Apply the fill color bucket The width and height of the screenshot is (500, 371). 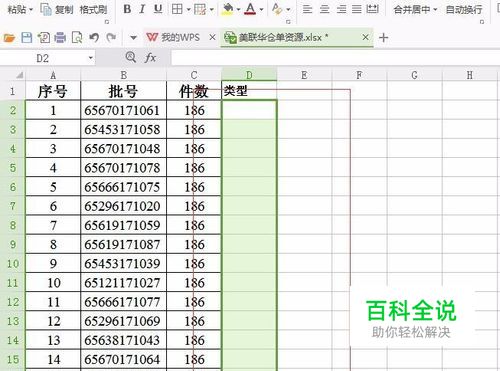pos(228,9)
